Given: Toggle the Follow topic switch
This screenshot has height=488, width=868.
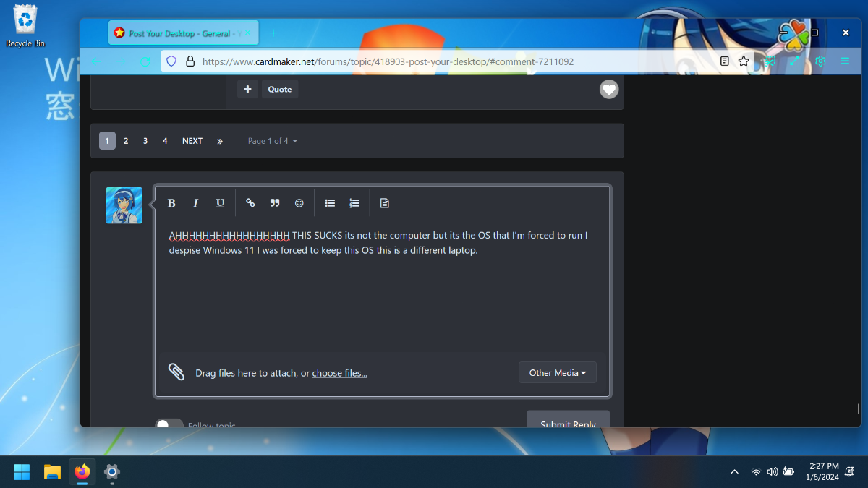Looking at the screenshot, I should (169, 424).
